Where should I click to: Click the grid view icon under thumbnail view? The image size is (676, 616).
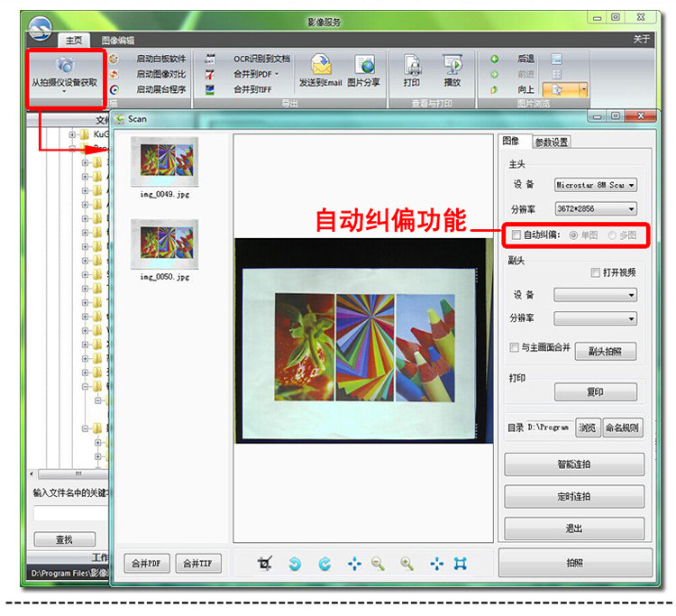[557, 74]
